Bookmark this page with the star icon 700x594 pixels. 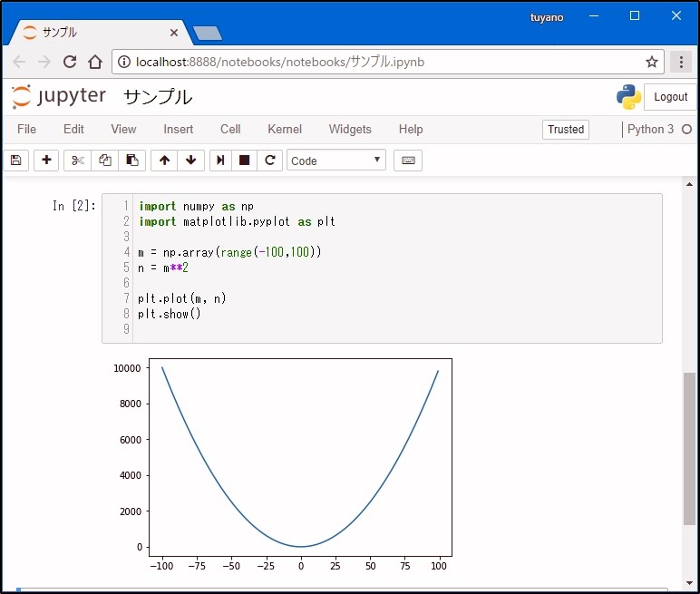tap(651, 63)
